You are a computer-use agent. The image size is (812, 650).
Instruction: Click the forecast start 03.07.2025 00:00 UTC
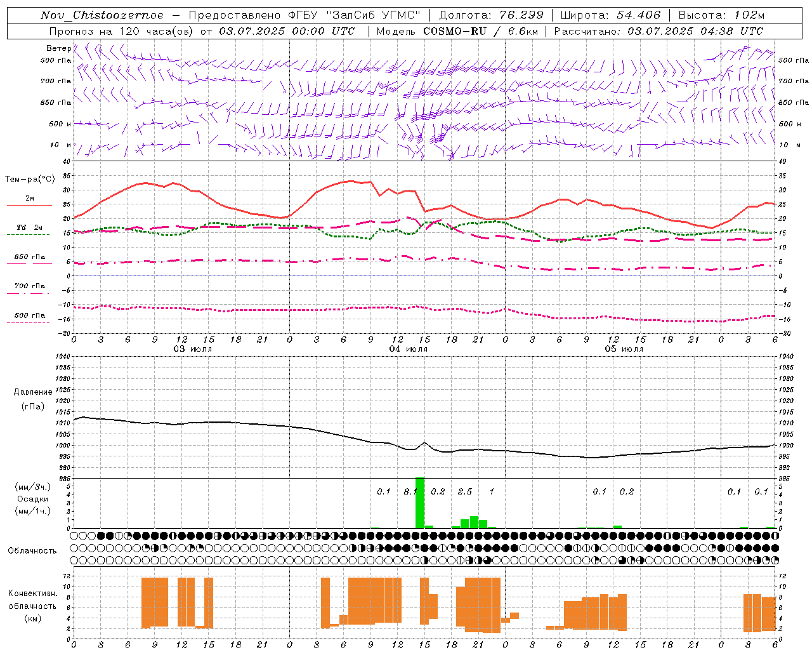tap(286, 31)
